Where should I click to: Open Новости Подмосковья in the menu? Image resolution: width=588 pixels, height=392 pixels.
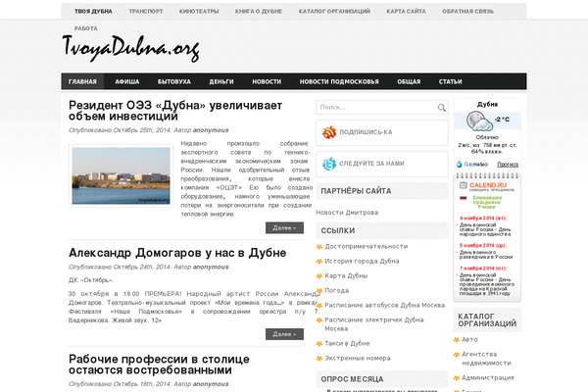tap(339, 81)
